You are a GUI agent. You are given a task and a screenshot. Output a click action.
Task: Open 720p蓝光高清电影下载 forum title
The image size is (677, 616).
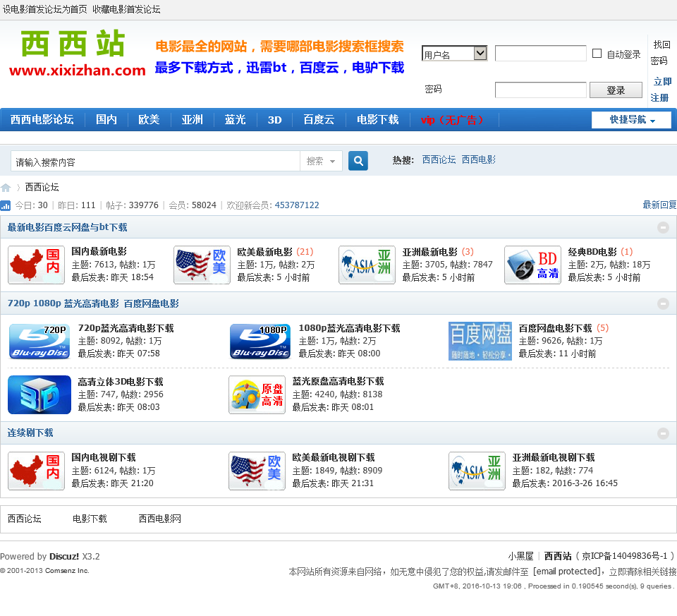click(x=126, y=328)
